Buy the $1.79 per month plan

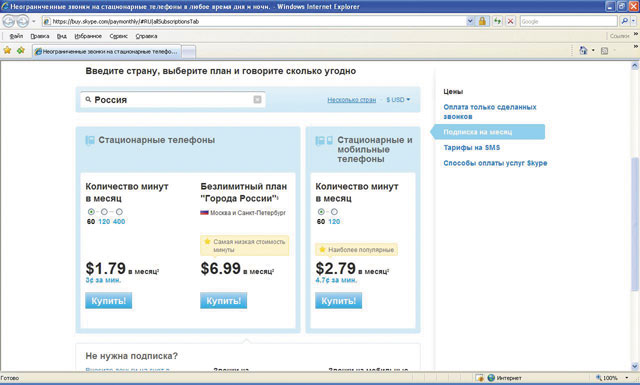(109, 300)
